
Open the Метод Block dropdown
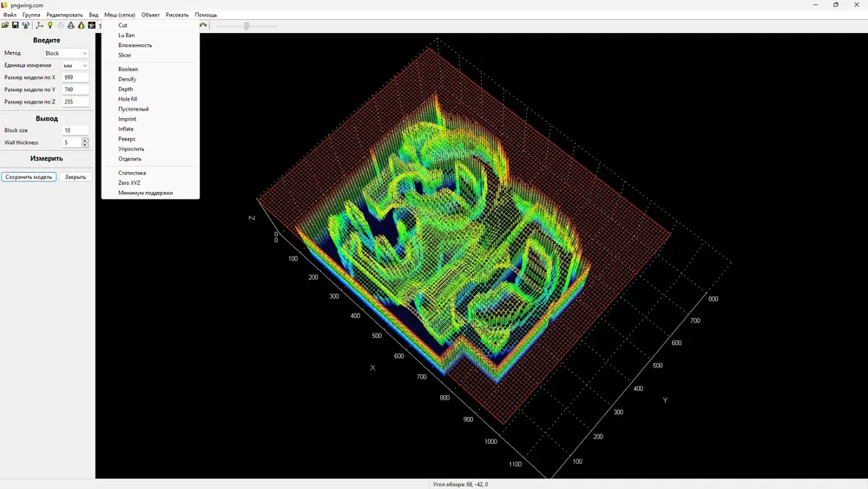click(x=67, y=53)
